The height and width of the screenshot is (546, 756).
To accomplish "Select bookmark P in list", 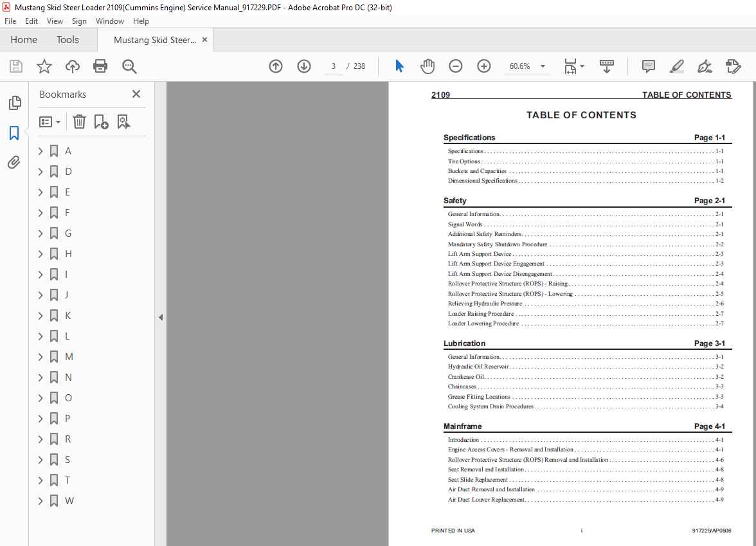I will tap(67, 418).
